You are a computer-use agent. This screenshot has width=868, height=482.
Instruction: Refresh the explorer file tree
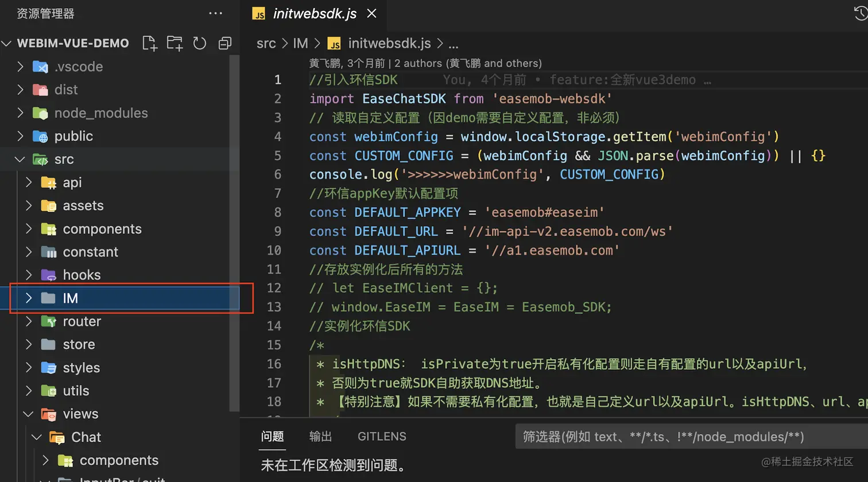click(200, 43)
